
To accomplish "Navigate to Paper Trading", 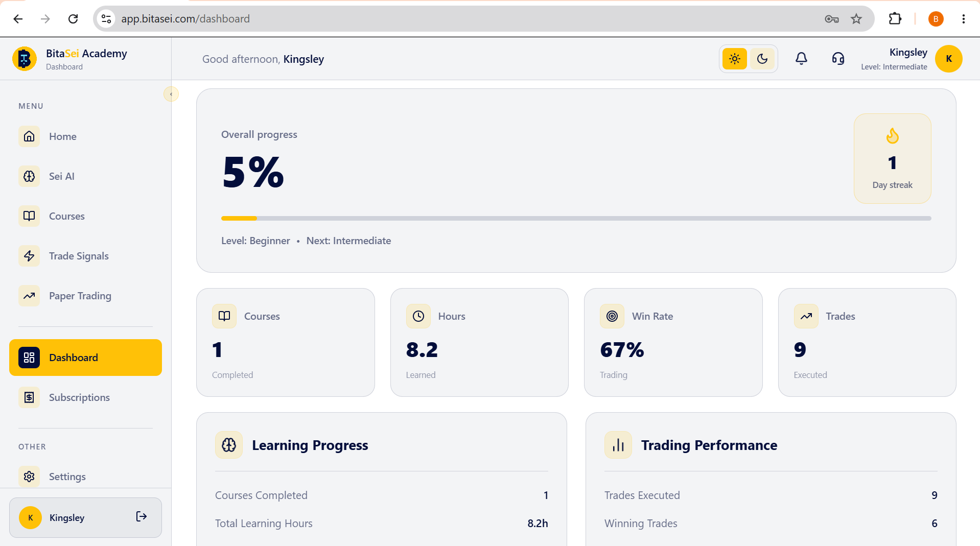I will pos(85,296).
